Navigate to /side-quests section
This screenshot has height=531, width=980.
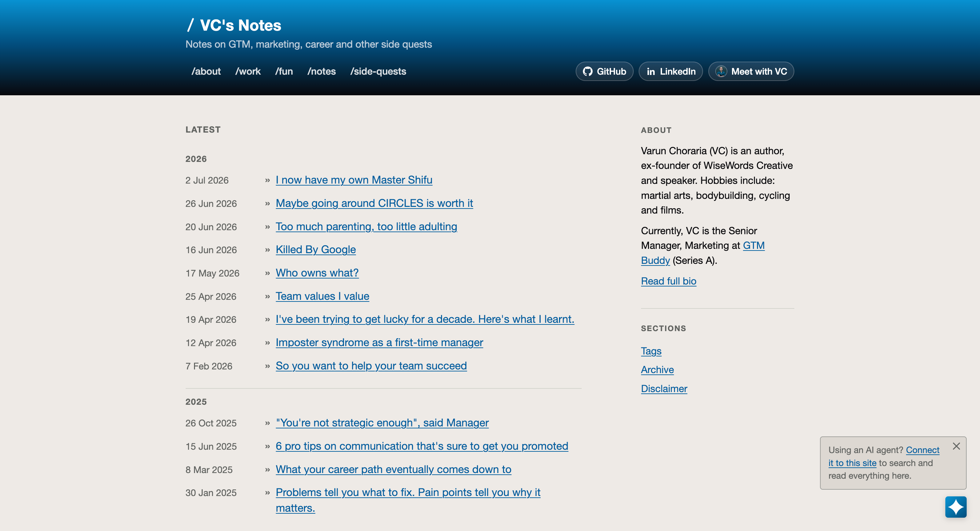click(x=378, y=72)
